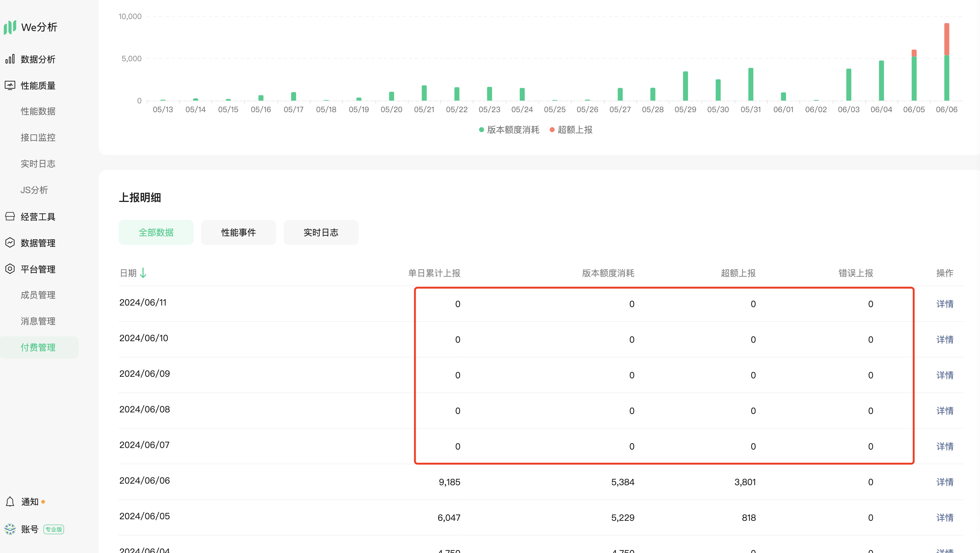The height and width of the screenshot is (553, 980).
Task: Click the 平台管理 settings icon
Action: (x=10, y=269)
